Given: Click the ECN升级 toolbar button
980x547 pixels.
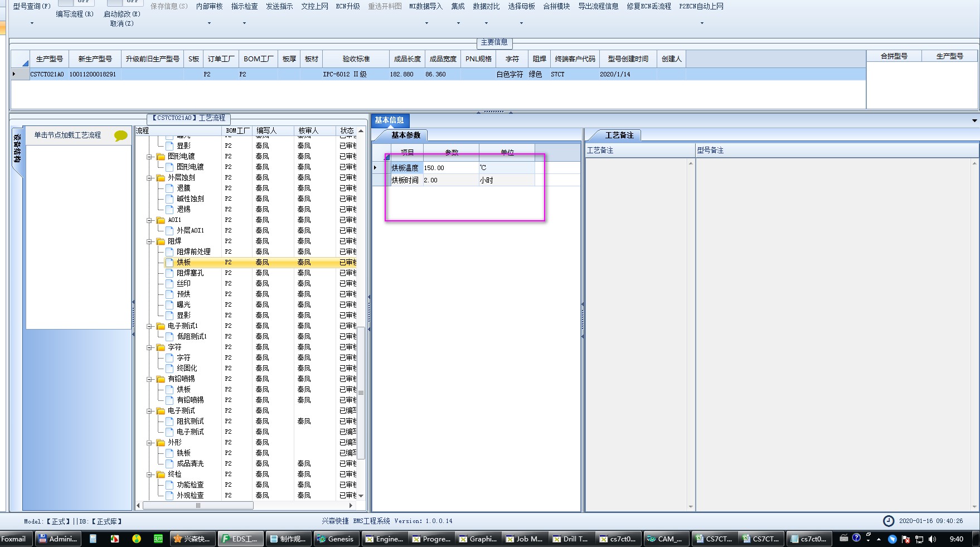Looking at the screenshot, I should (x=348, y=6).
